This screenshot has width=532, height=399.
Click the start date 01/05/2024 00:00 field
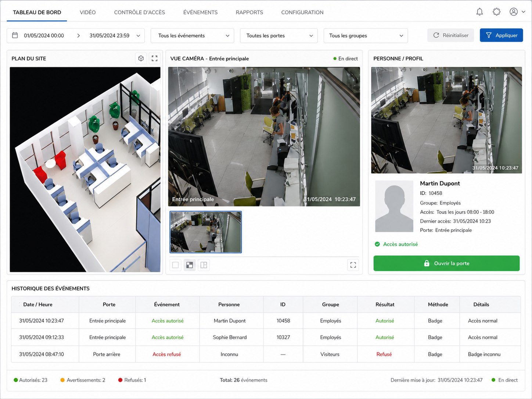point(44,36)
